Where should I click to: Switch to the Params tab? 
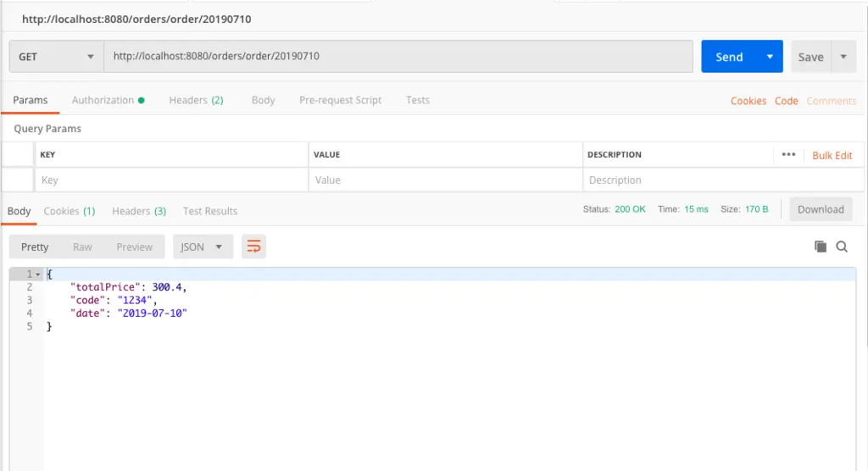coord(31,100)
